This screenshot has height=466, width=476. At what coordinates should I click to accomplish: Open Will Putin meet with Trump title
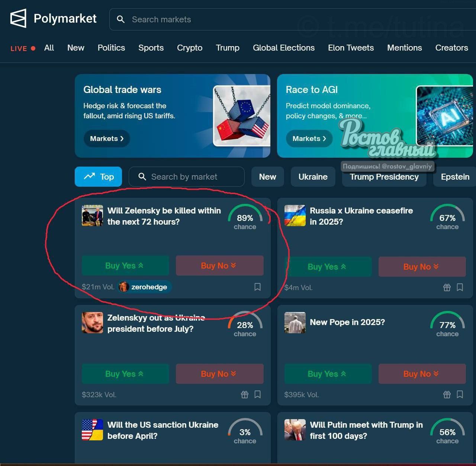366,430
